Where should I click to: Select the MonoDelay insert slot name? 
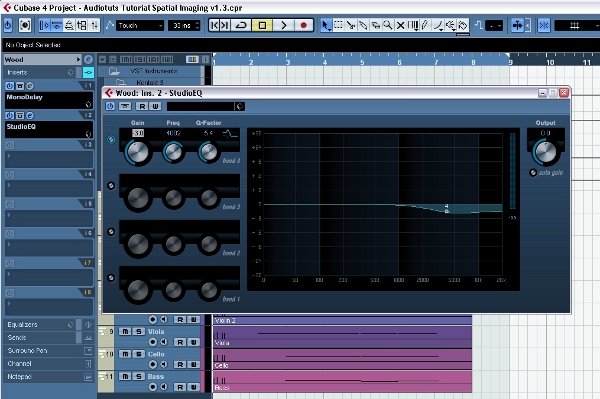tap(49, 100)
